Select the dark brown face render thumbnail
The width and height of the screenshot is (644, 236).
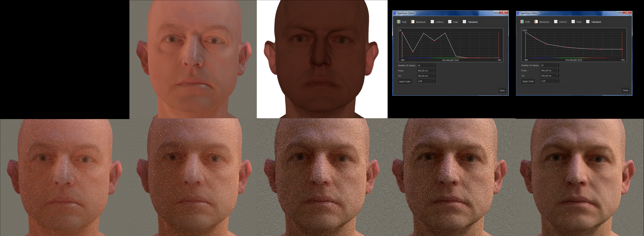coord(322,59)
